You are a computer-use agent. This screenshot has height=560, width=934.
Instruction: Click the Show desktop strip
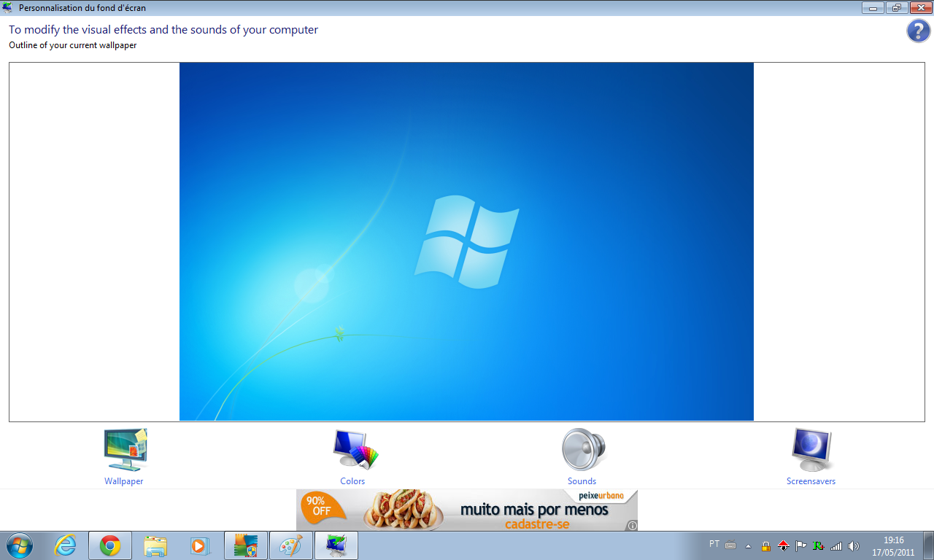point(928,545)
